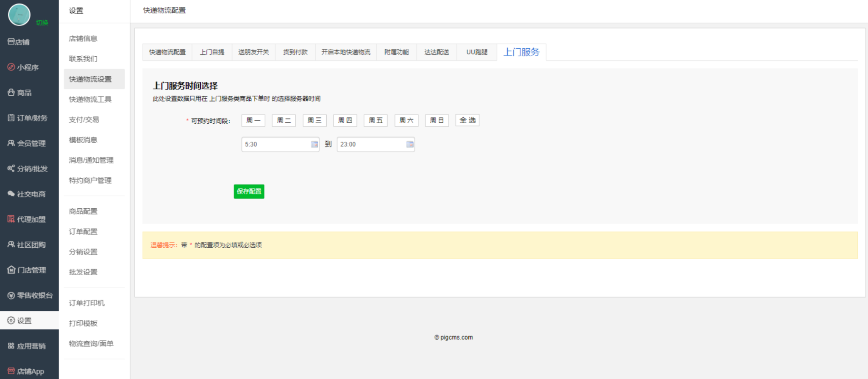Switch to the 上门自提 tab
This screenshot has width=868, height=379.
click(212, 52)
